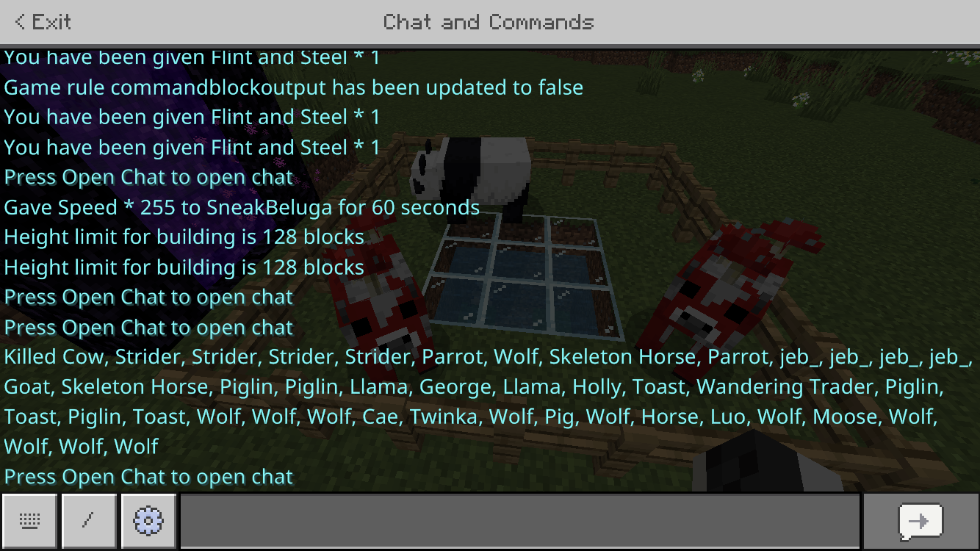Select the Gave Speed to SneakBeluga message
This screenshot has height=551, width=980.
click(242, 207)
